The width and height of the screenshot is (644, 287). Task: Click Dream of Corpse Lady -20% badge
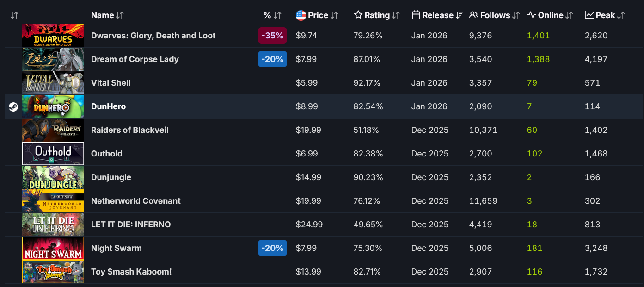(x=272, y=59)
